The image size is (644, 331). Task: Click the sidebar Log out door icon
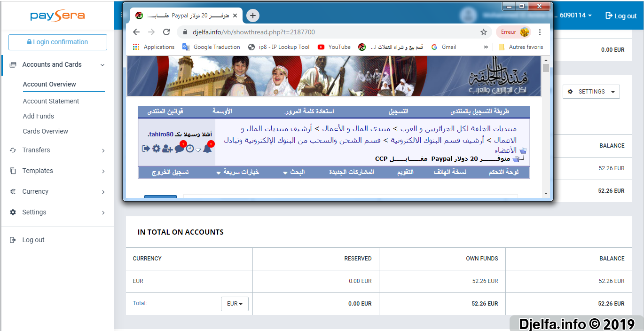[x=13, y=240]
